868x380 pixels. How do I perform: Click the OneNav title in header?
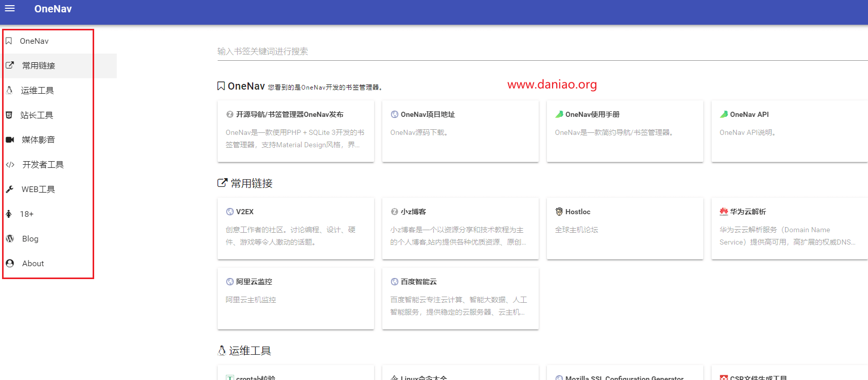point(53,9)
